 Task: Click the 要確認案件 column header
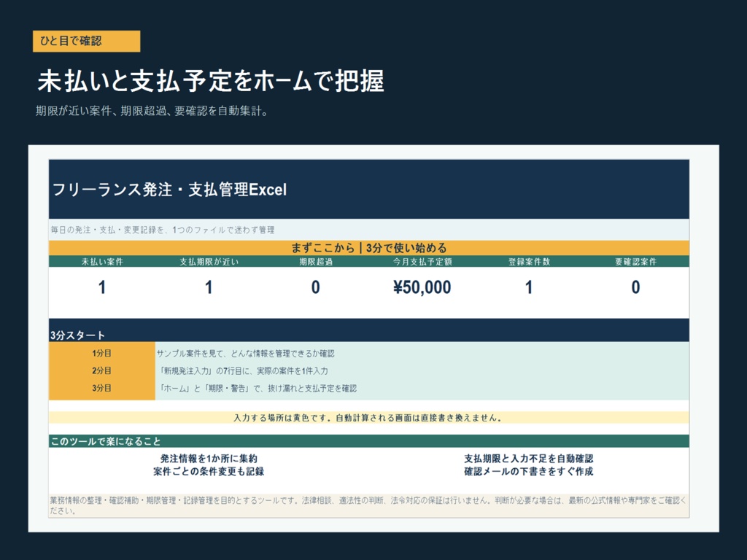(635, 262)
